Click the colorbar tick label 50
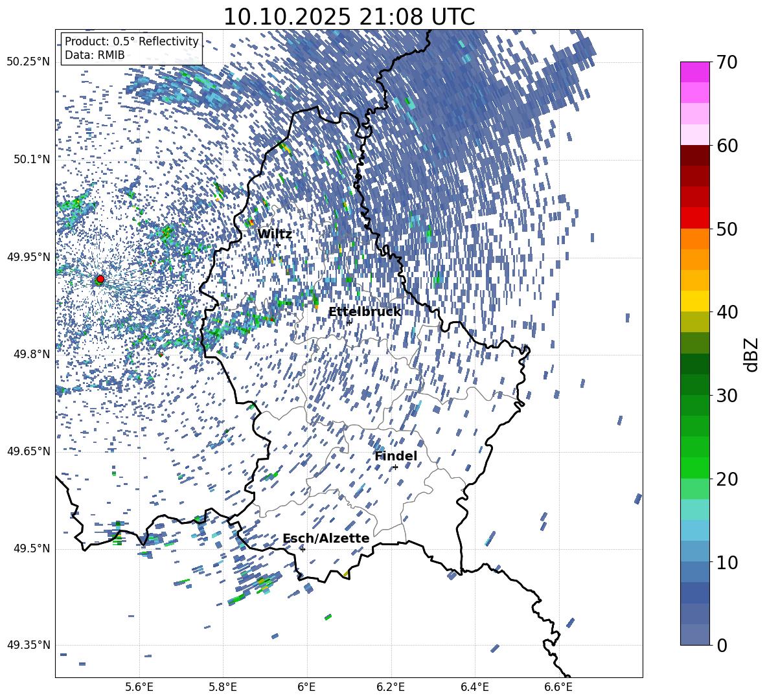 point(726,229)
